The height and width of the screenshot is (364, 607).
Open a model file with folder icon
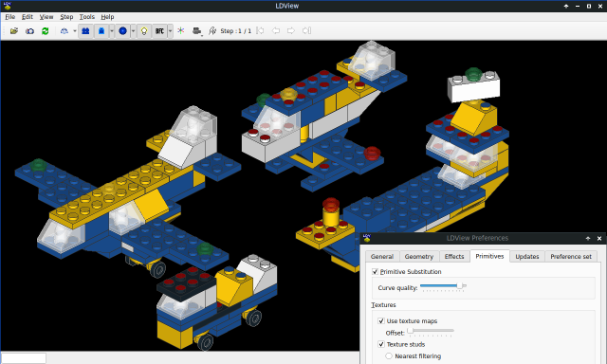pos(14,31)
